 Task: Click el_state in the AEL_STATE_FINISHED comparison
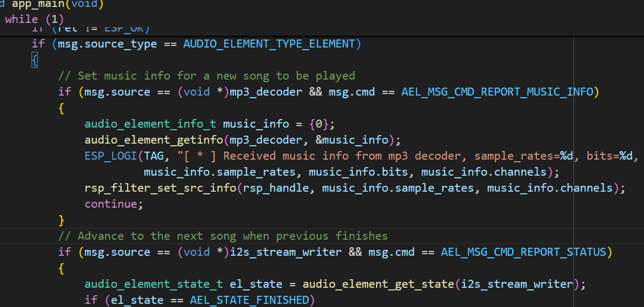point(137,300)
